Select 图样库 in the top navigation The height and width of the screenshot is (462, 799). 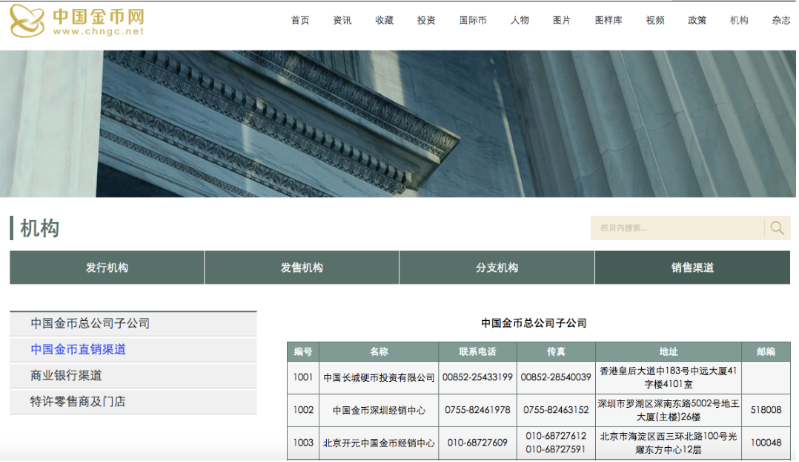click(x=608, y=20)
